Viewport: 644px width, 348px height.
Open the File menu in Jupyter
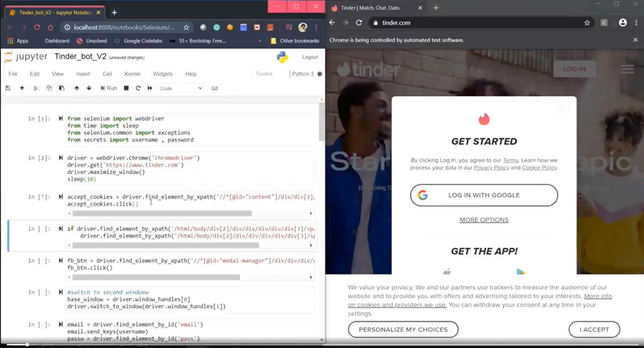point(13,74)
